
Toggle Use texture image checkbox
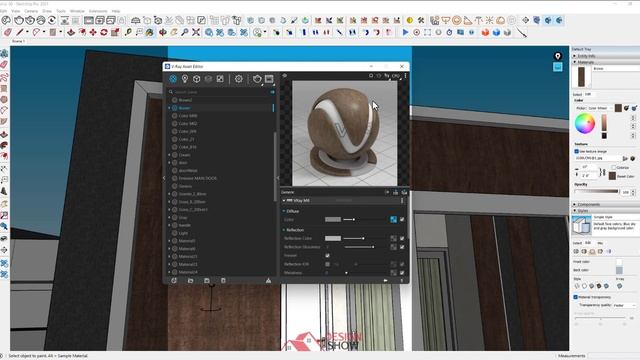pos(577,151)
